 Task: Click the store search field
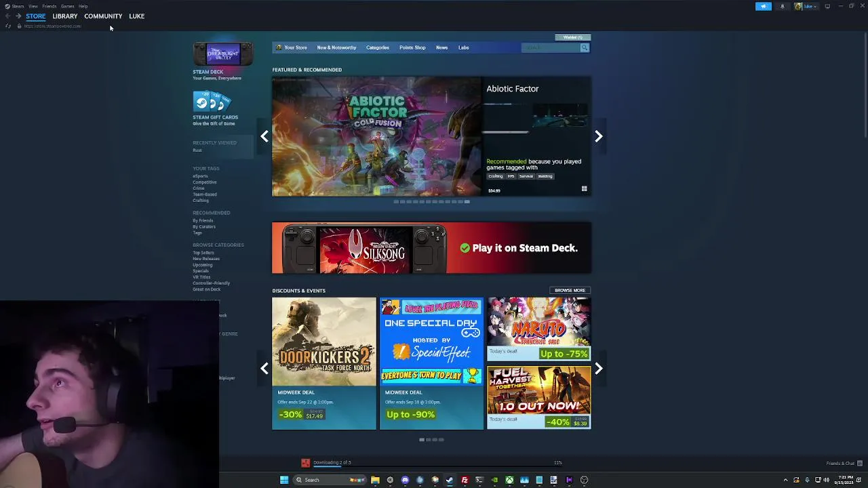click(x=551, y=47)
